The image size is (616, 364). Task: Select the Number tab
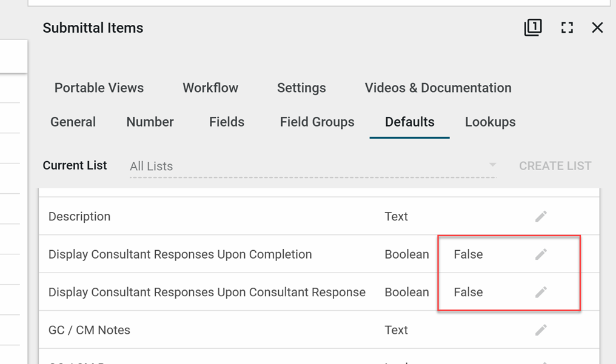point(150,122)
